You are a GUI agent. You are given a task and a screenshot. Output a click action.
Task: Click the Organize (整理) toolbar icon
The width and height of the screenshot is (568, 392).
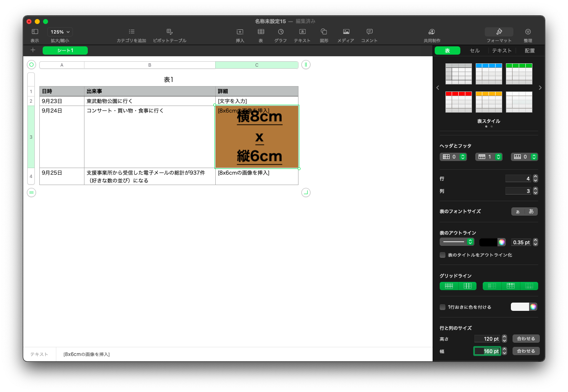pyautogui.click(x=528, y=32)
